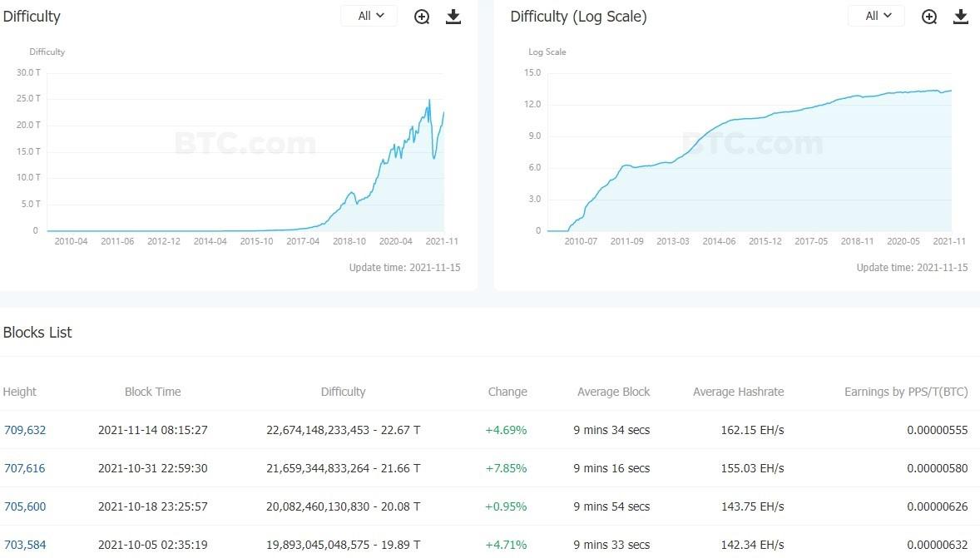
Task: Zoom into the Difficulty chart
Action: coord(422,17)
